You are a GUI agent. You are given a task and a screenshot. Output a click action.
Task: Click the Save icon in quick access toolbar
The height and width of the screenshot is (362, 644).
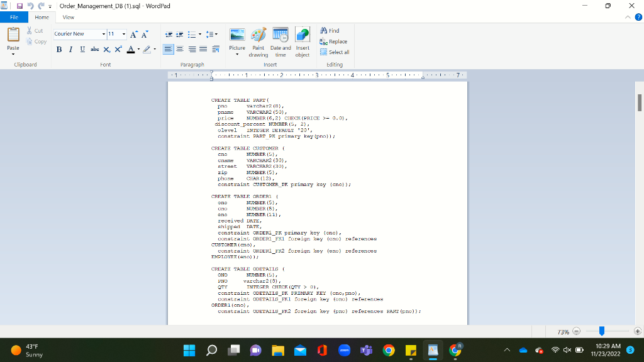19,6
